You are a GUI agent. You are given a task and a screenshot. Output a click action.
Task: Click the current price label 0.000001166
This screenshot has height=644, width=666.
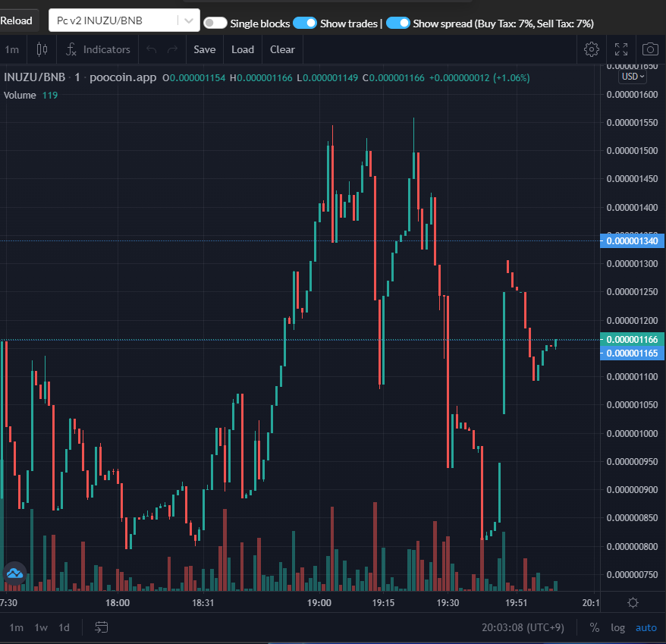632,339
